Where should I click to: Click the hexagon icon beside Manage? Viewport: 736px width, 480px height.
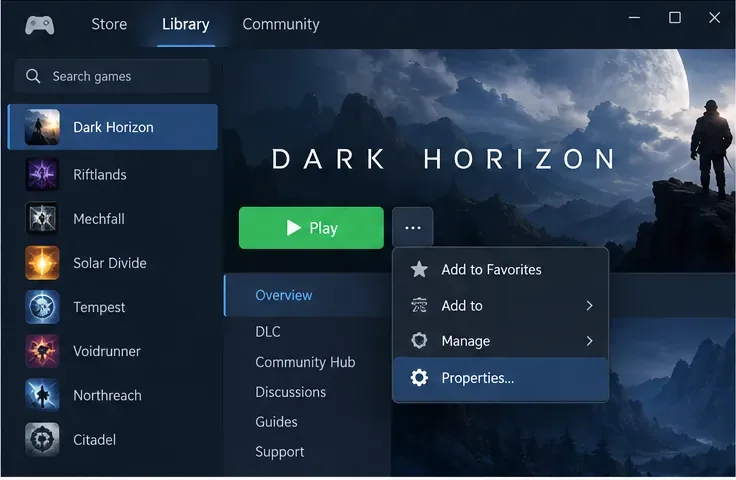pos(419,341)
